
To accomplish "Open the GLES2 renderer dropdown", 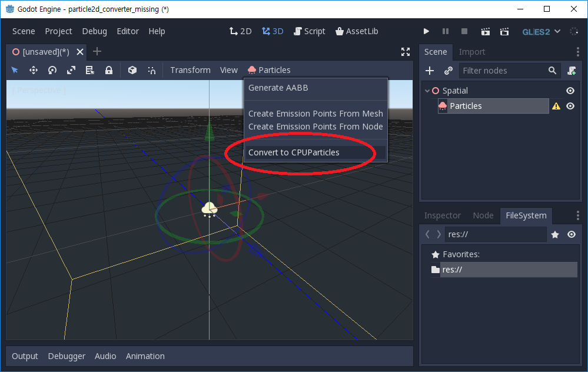I will [x=539, y=31].
